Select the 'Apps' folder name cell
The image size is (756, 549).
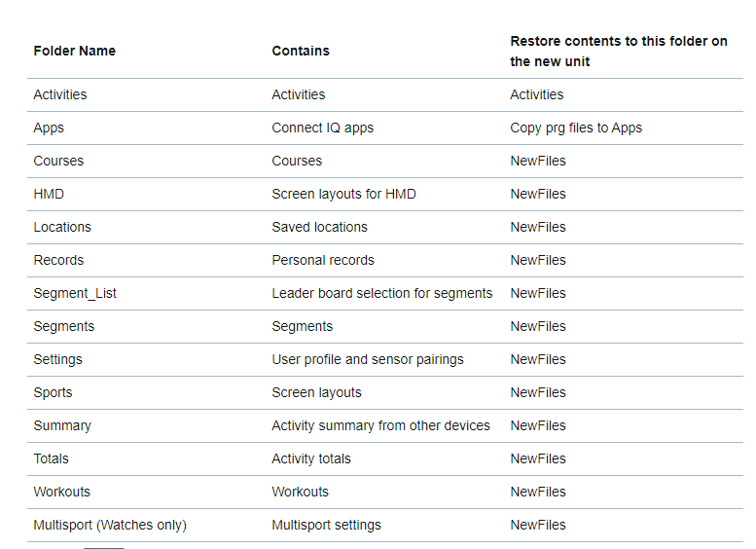(x=49, y=128)
